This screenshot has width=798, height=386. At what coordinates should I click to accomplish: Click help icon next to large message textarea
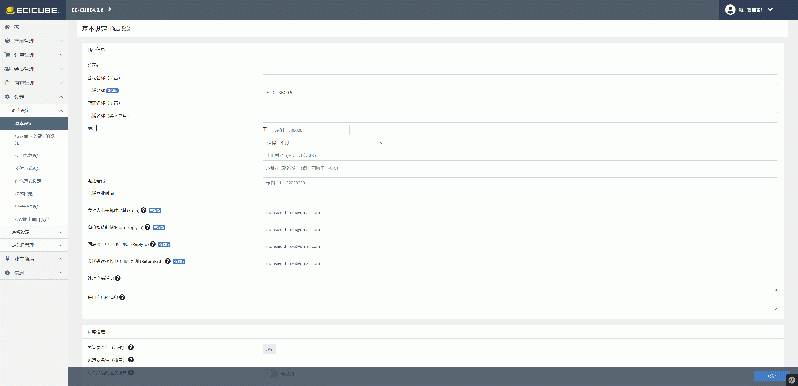tap(122, 297)
